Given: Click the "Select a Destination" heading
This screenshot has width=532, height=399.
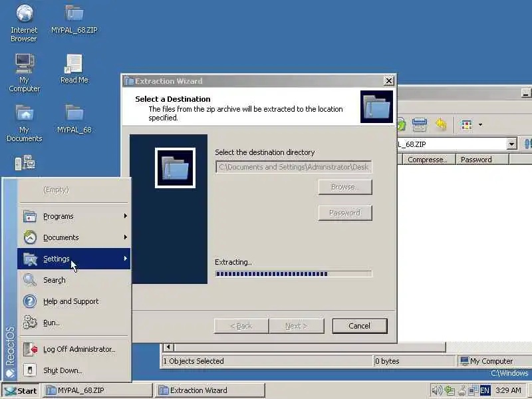Looking at the screenshot, I should 173,99.
